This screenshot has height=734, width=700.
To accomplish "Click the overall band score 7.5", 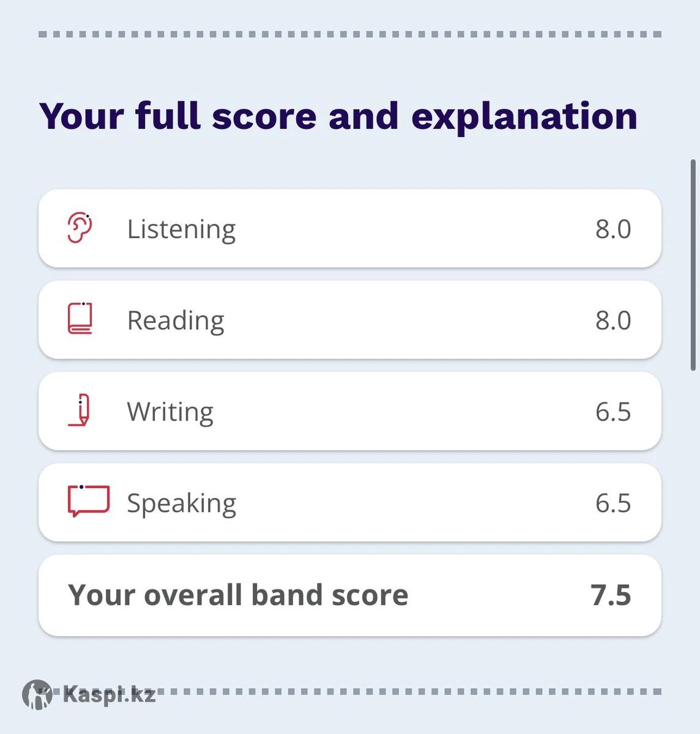I will click(x=611, y=595).
